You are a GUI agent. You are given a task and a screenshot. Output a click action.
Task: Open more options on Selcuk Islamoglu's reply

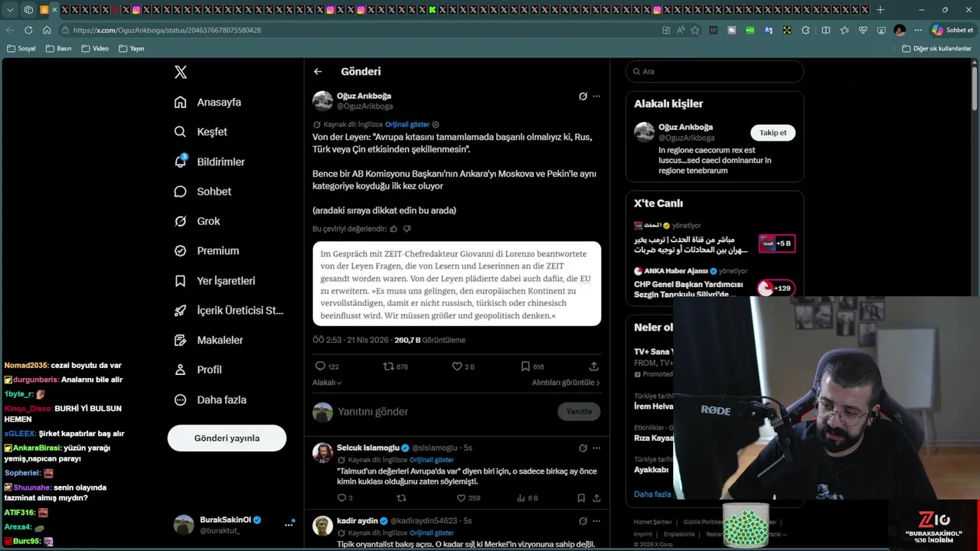tap(596, 448)
